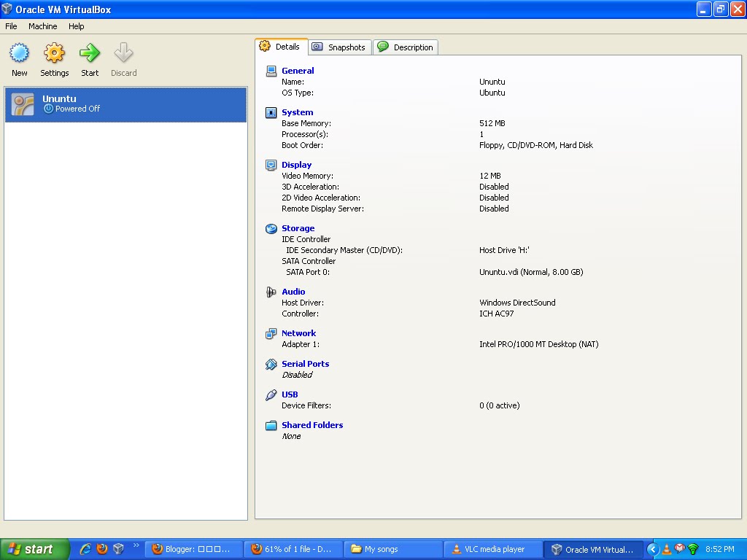The height and width of the screenshot is (560, 747).
Task: Open the Machine menu
Action: pos(42,26)
